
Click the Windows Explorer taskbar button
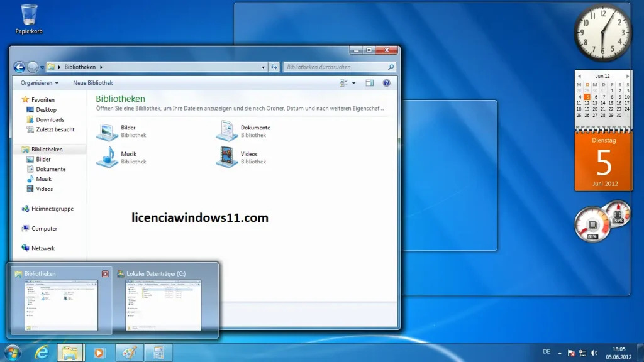(x=70, y=353)
